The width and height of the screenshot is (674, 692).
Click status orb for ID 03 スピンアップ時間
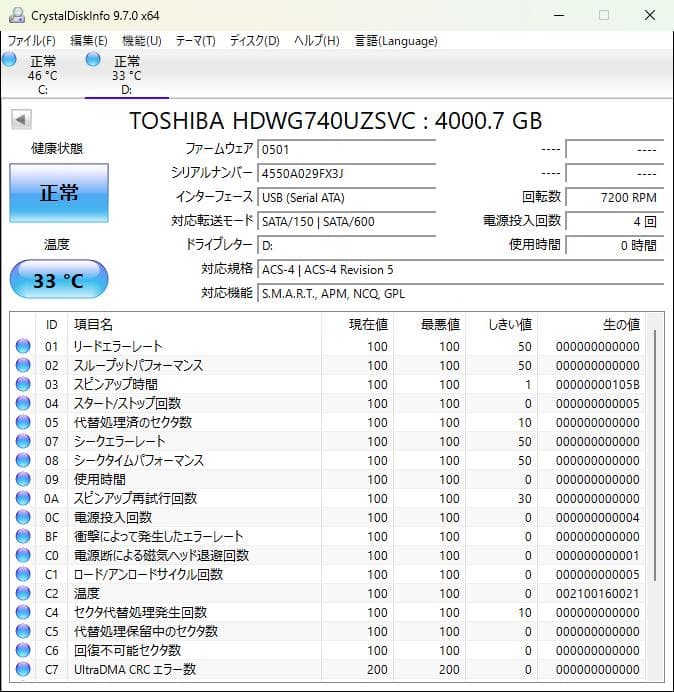(x=23, y=384)
